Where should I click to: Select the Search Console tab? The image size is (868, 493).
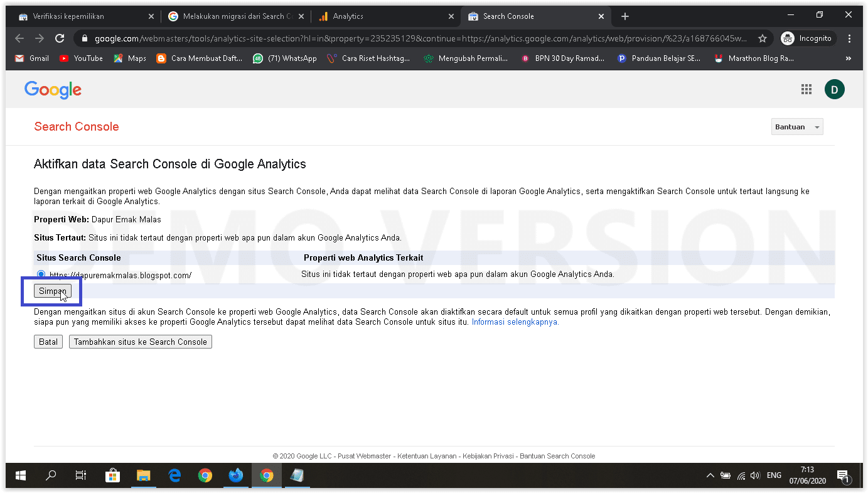point(537,16)
